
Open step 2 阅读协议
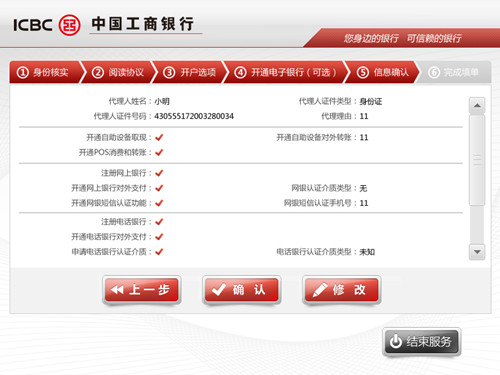click(x=118, y=72)
